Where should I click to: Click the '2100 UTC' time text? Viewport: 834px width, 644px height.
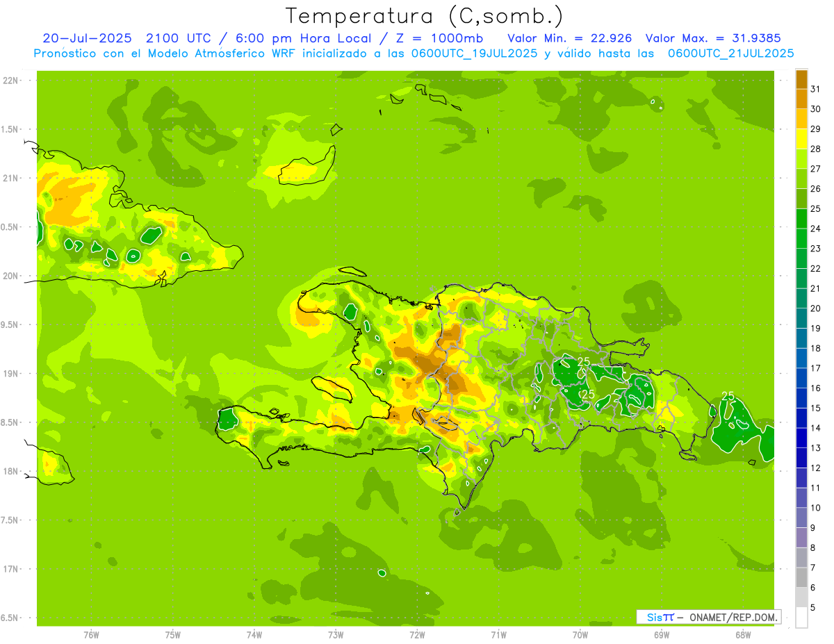click(179, 38)
